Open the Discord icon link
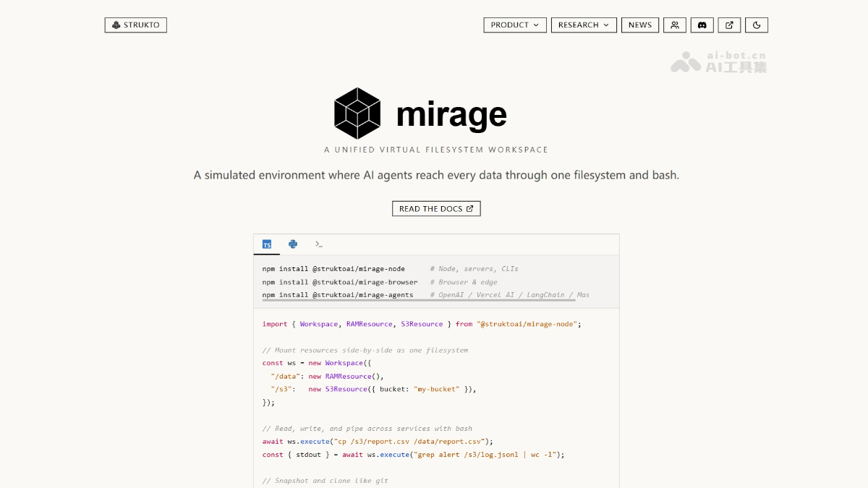 pyautogui.click(x=702, y=25)
